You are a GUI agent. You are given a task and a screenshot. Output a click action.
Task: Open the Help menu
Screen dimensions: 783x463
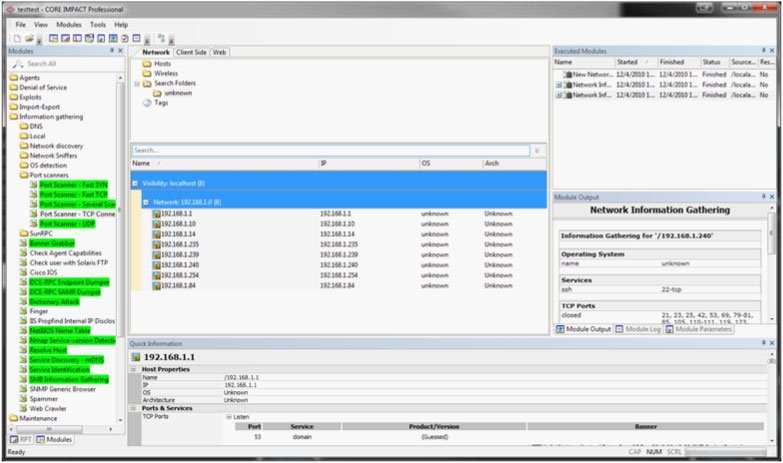[121, 24]
